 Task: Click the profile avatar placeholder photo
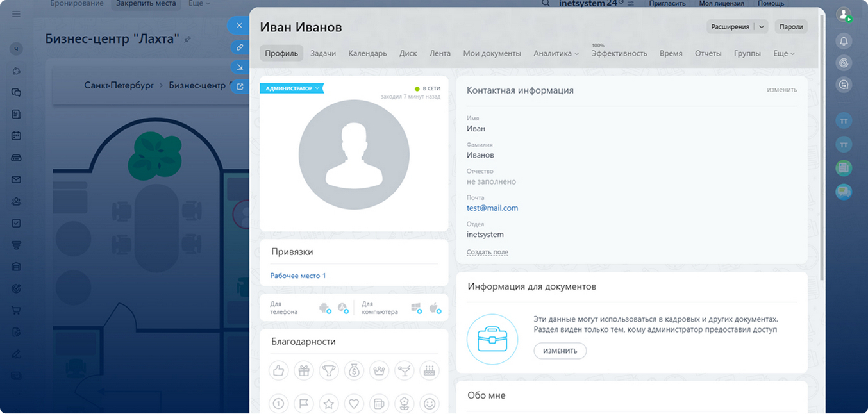(x=354, y=154)
